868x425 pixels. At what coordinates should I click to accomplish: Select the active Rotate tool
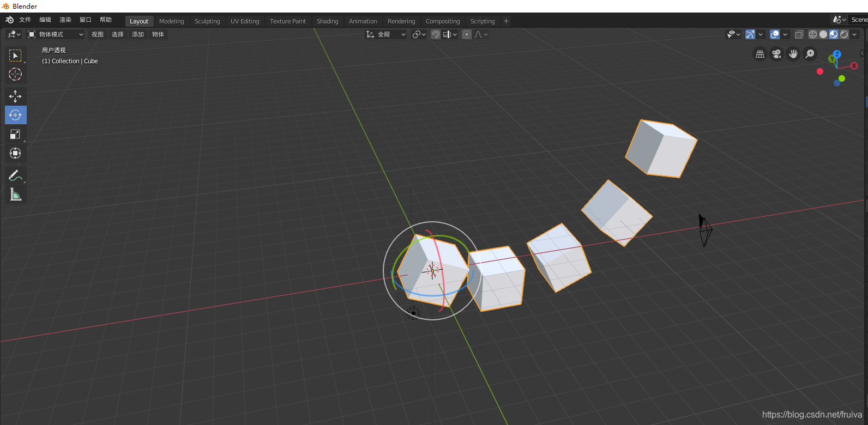[x=15, y=115]
